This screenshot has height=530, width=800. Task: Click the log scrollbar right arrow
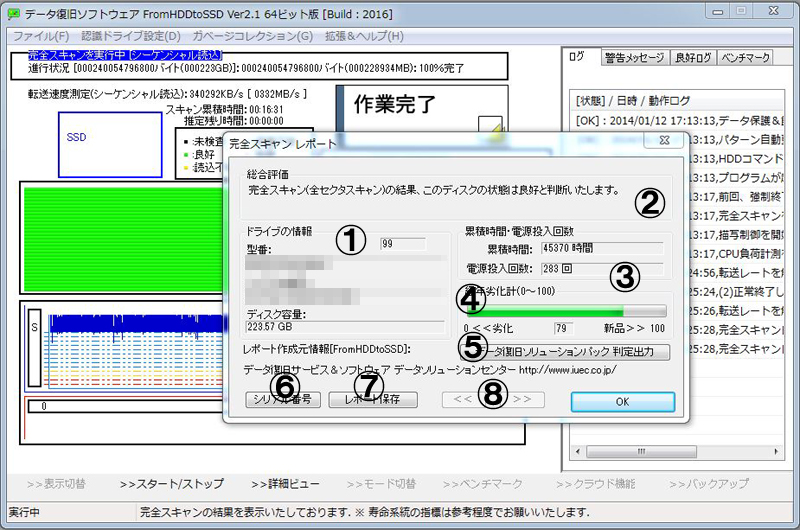pos(777,451)
